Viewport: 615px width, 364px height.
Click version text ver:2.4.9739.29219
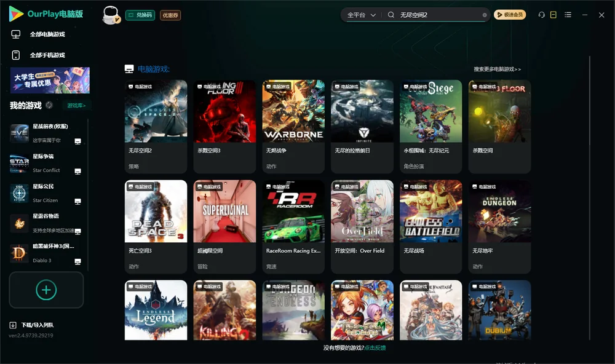pos(31,335)
